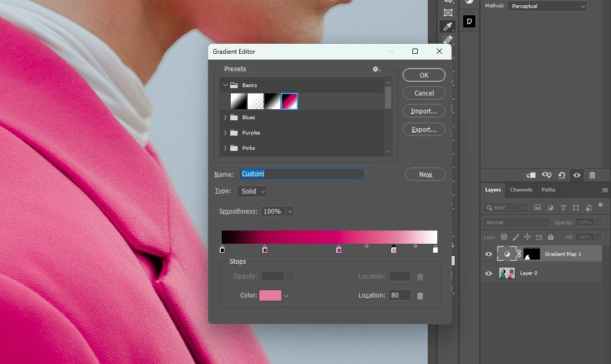Select the white color stop at gradient end
611x364 pixels.
(435, 249)
